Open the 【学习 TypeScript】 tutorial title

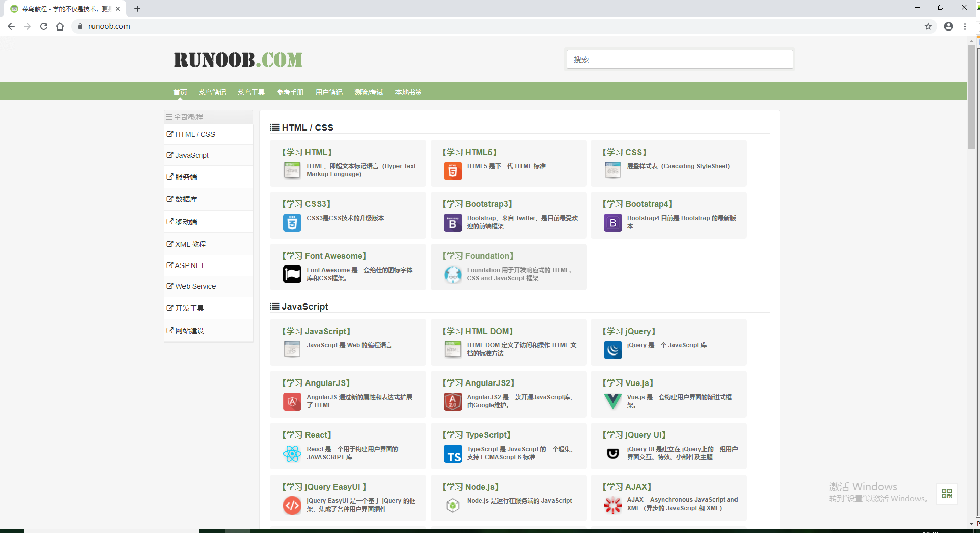point(476,435)
